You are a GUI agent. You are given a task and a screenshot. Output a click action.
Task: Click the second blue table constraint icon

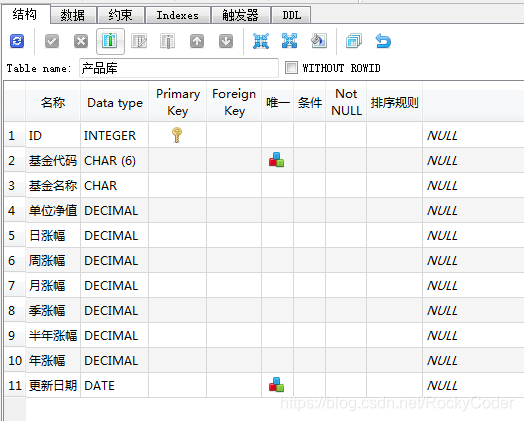[x=289, y=41]
